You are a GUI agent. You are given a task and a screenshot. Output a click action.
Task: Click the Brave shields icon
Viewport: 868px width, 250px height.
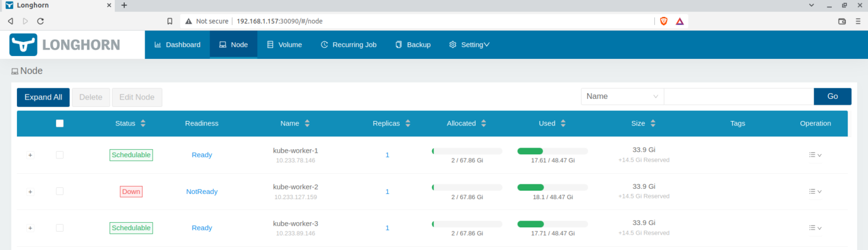663,21
